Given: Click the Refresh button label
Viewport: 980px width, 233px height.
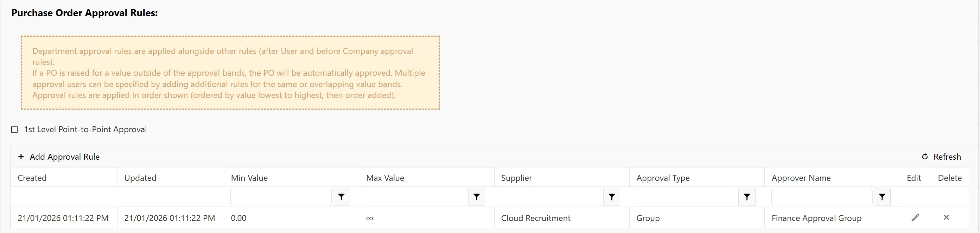Looking at the screenshot, I should [x=947, y=157].
